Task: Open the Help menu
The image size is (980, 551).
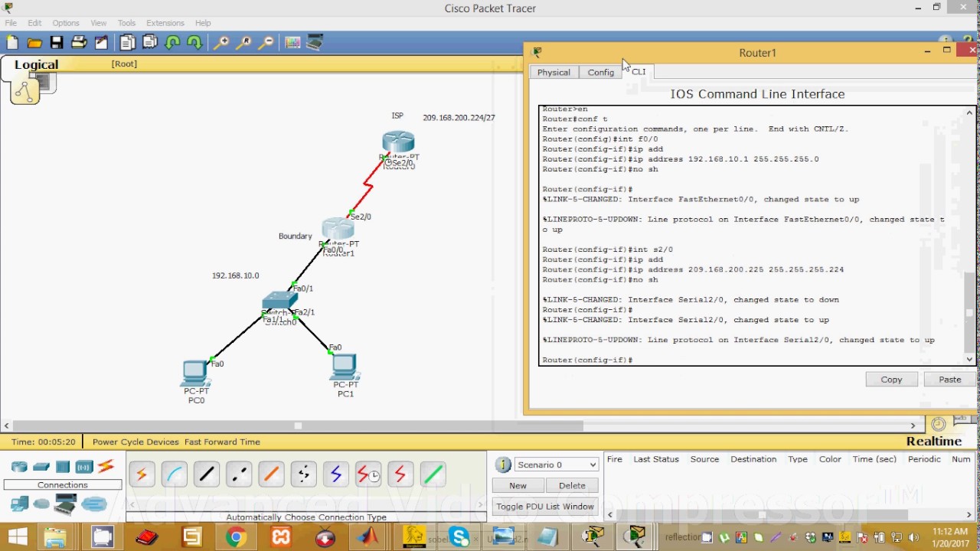Action: tap(203, 23)
